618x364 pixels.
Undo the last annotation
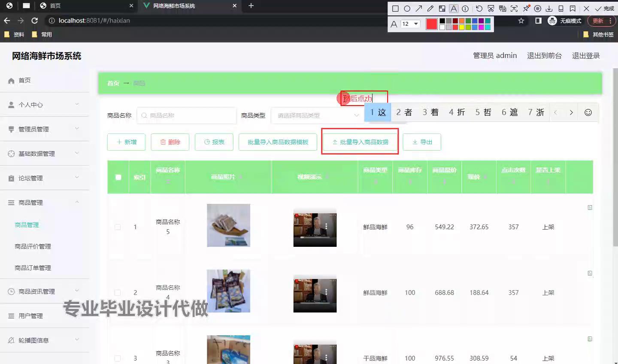click(479, 9)
